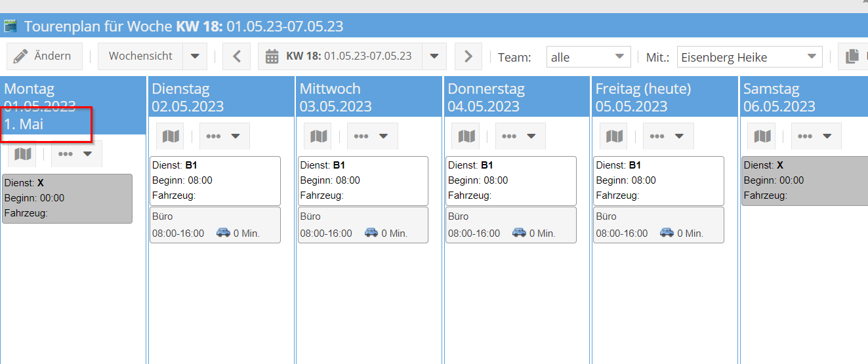Open the Mit. dropdown showing Eisenberg Heike
This screenshot has height=364, width=868.
749,57
